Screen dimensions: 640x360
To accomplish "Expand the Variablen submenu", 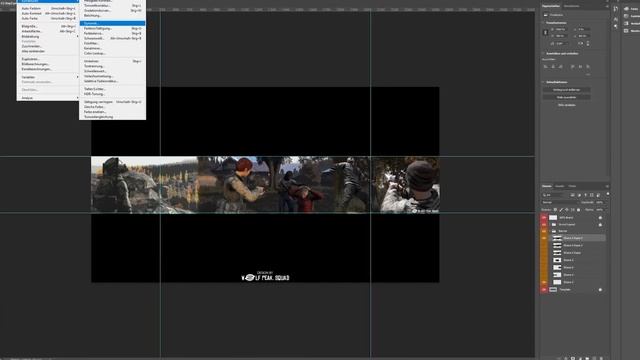I will 48,77.
